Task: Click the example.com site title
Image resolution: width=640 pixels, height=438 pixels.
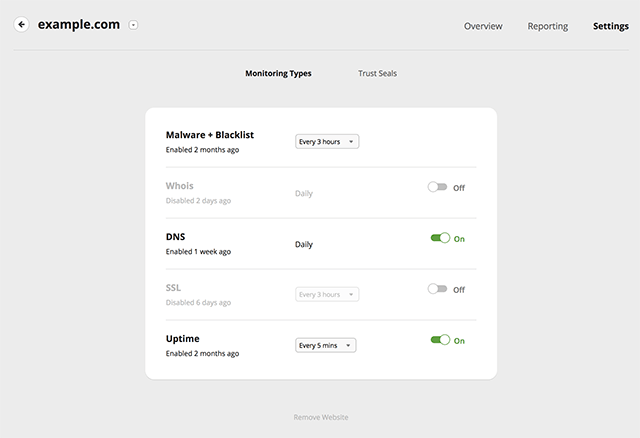Action: [79, 24]
